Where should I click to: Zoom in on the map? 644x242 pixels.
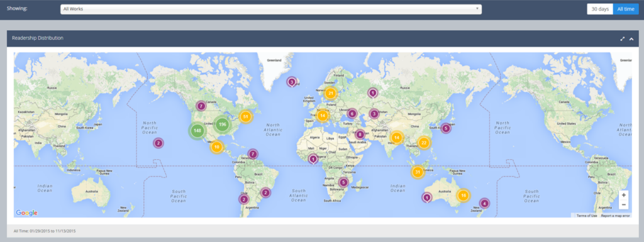pyautogui.click(x=623, y=195)
